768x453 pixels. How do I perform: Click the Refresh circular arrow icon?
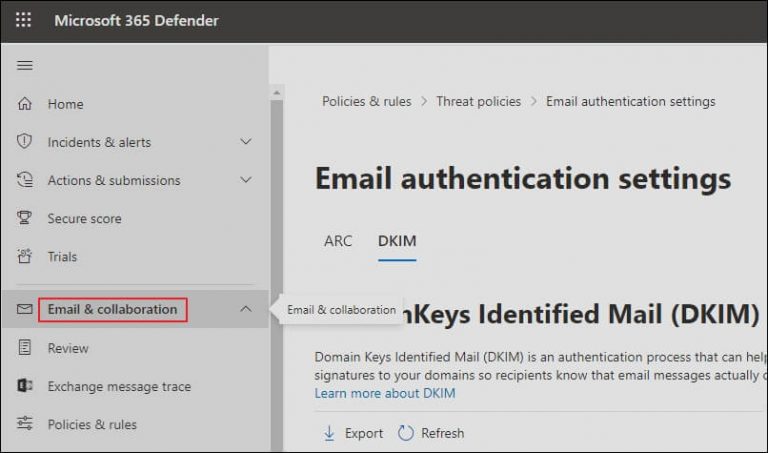click(x=406, y=432)
